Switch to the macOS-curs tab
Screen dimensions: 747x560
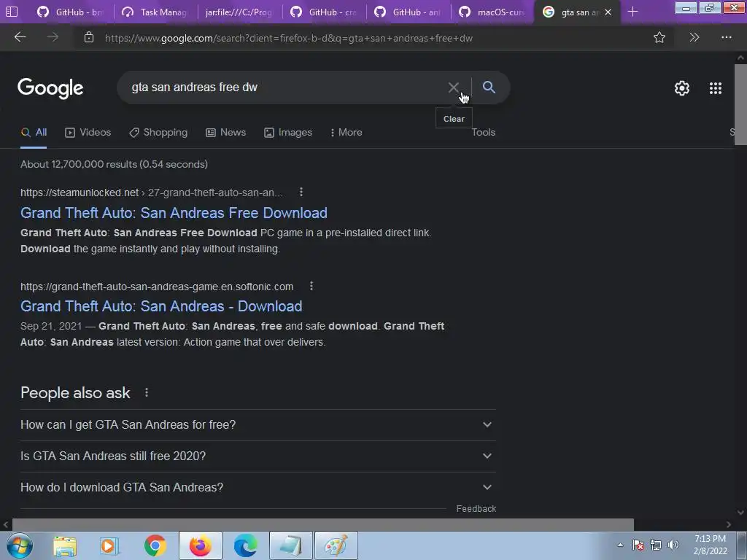[x=492, y=12]
